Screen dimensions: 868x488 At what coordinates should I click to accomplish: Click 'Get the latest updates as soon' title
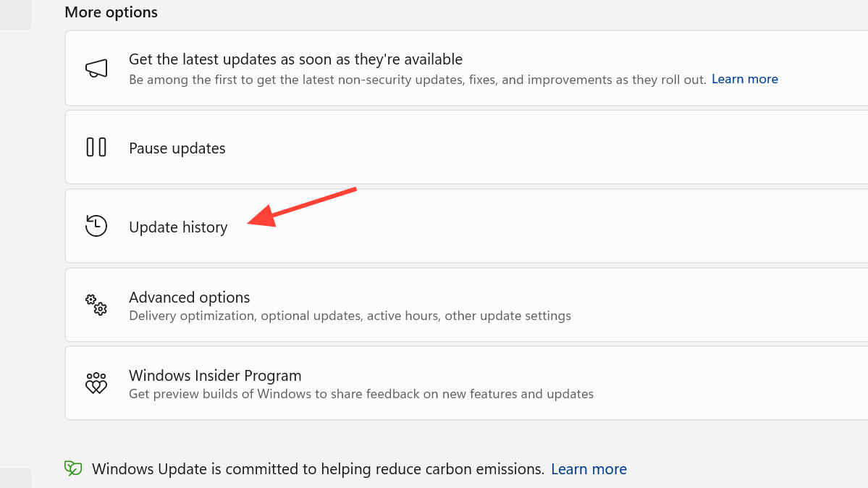click(x=295, y=59)
